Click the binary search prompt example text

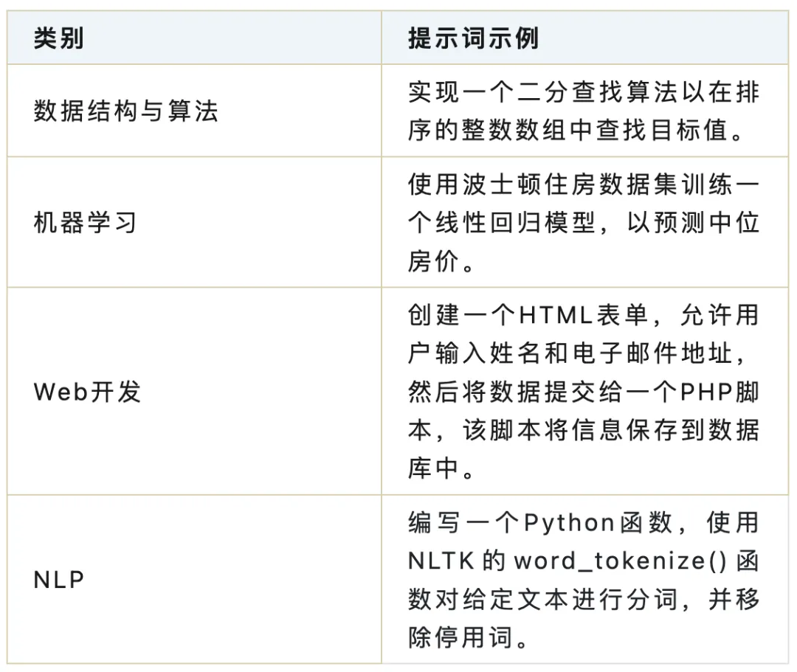coord(584,111)
